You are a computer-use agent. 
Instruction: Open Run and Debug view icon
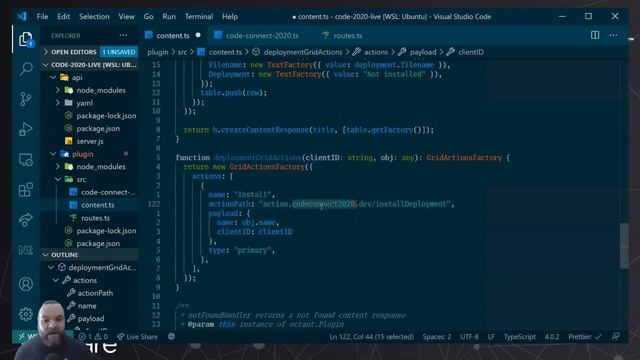point(26,129)
